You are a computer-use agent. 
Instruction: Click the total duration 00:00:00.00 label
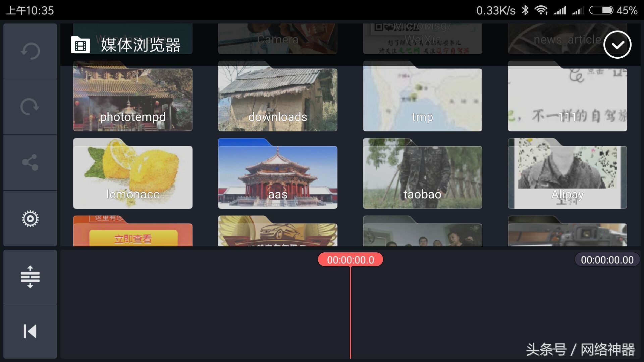tap(606, 259)
